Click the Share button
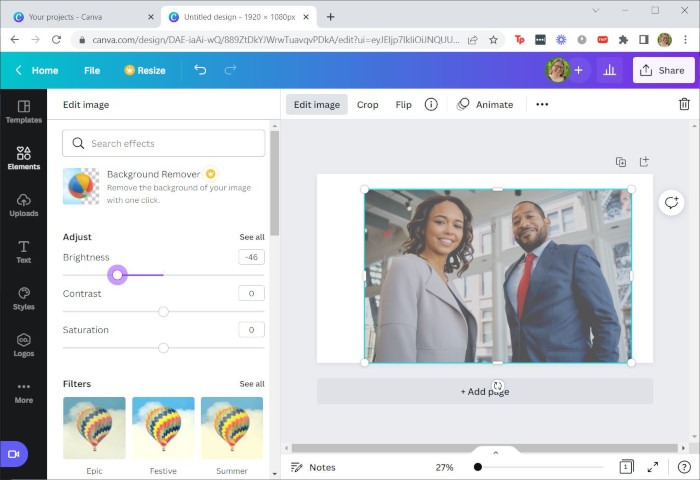The height and width of the screenshot is (480, 700). [x=663, y=70]
